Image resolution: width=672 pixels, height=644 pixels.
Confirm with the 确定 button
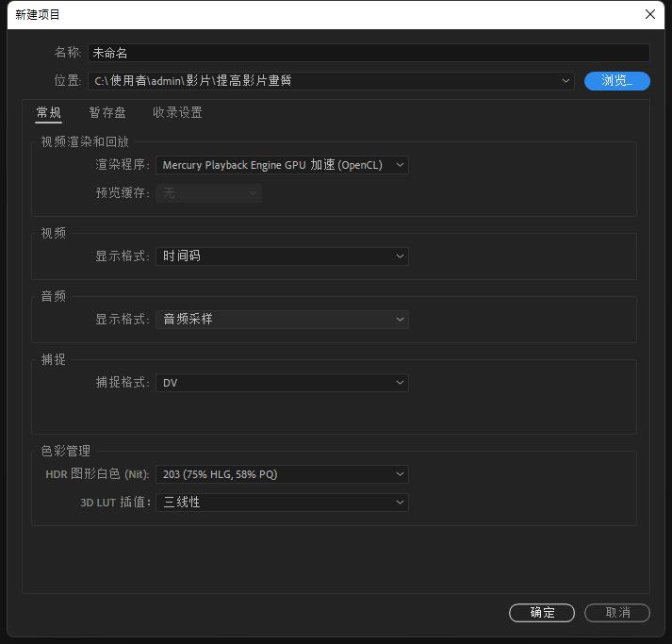pyautogui.click(x=542, y=613)
